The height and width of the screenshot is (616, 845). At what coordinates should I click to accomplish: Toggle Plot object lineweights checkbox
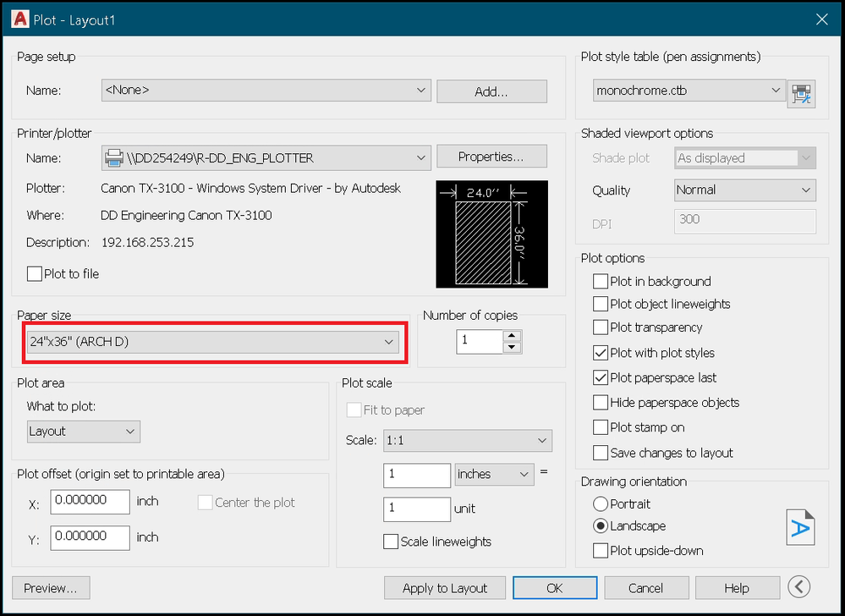(x=601, y=305)
